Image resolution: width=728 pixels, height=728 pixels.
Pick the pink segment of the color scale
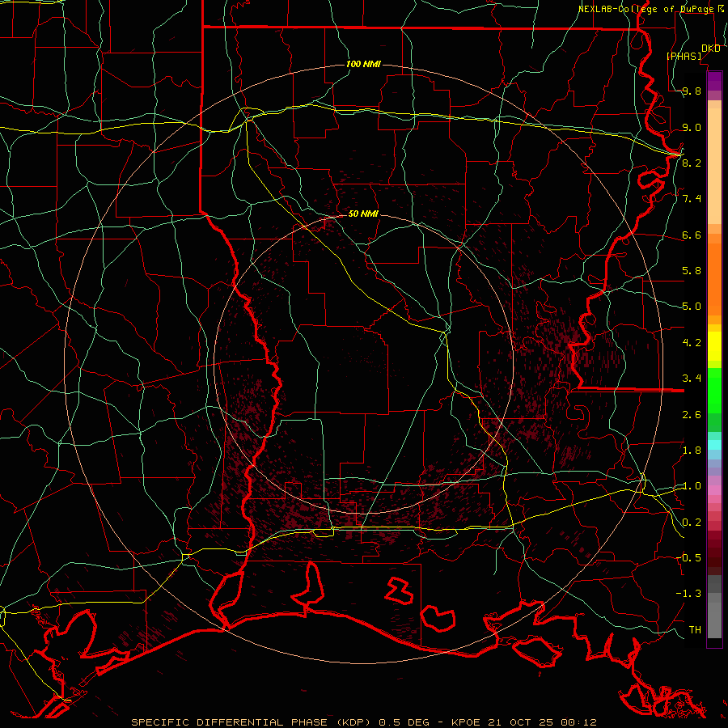(x=714, y=490)
